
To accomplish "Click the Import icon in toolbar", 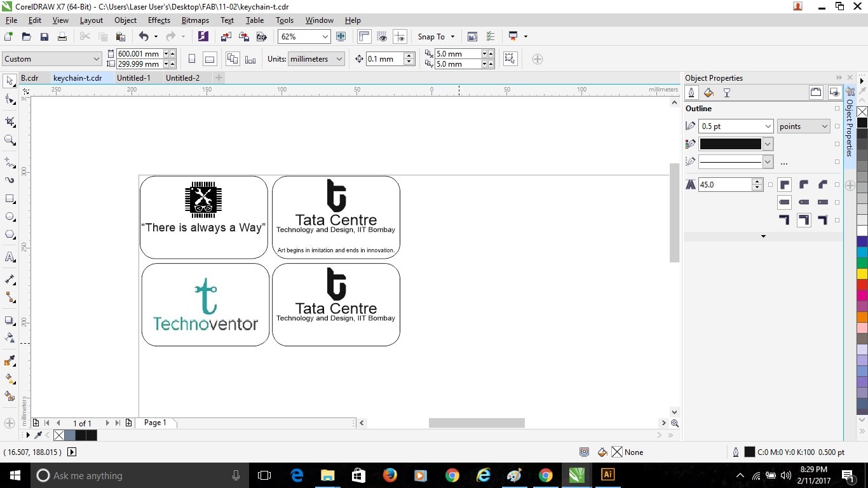I will point(226,37).
